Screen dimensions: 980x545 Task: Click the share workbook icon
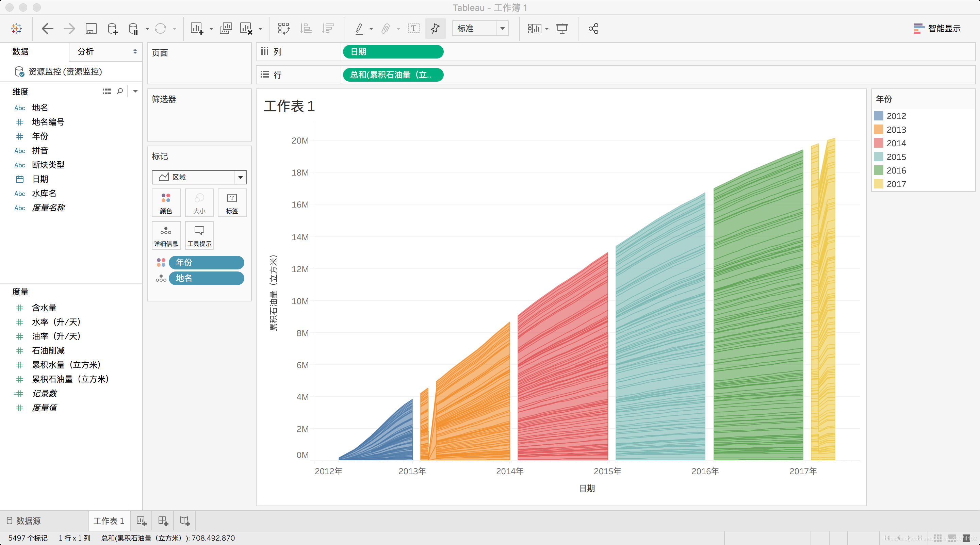click(x=593, y=29)
